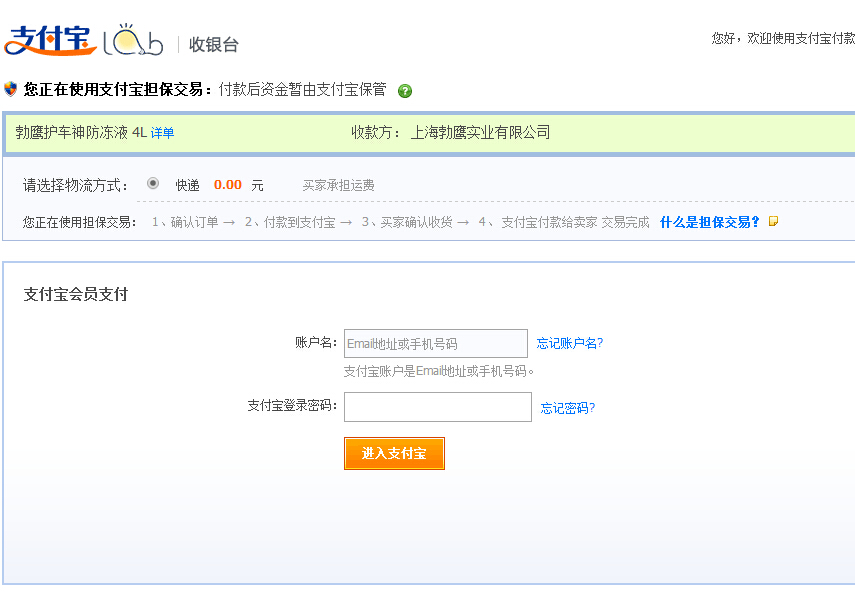Click step 2、付款到支付宝 text
Screen dimensions: 855x593
[290, 222]
